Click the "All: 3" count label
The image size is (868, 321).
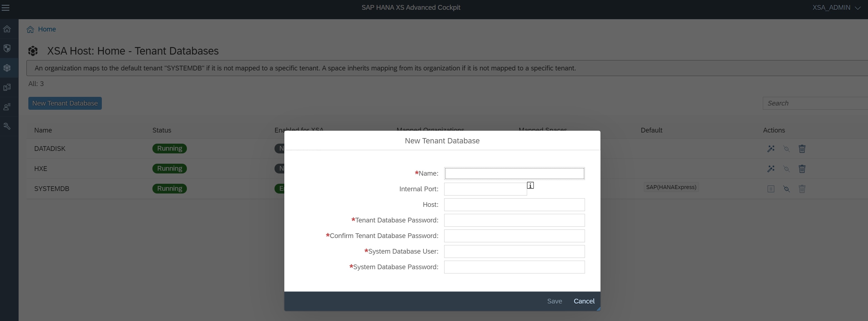36,84
